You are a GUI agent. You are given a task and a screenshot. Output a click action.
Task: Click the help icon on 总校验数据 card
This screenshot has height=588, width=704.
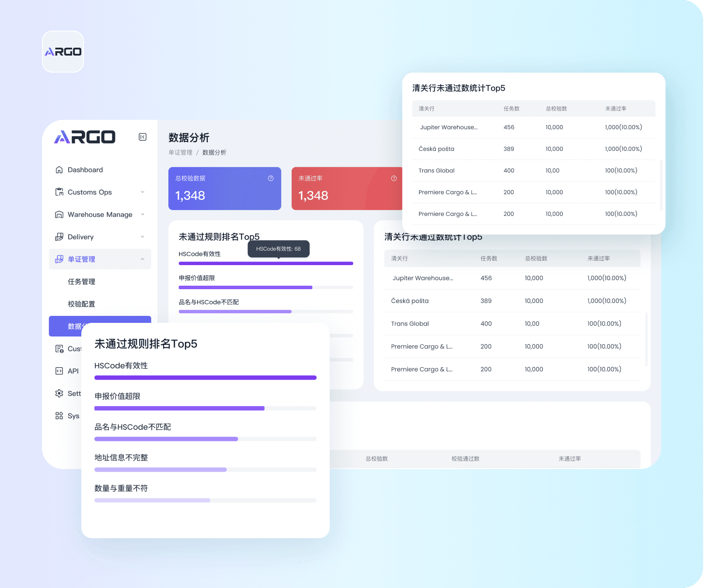(x=271, y=178)
